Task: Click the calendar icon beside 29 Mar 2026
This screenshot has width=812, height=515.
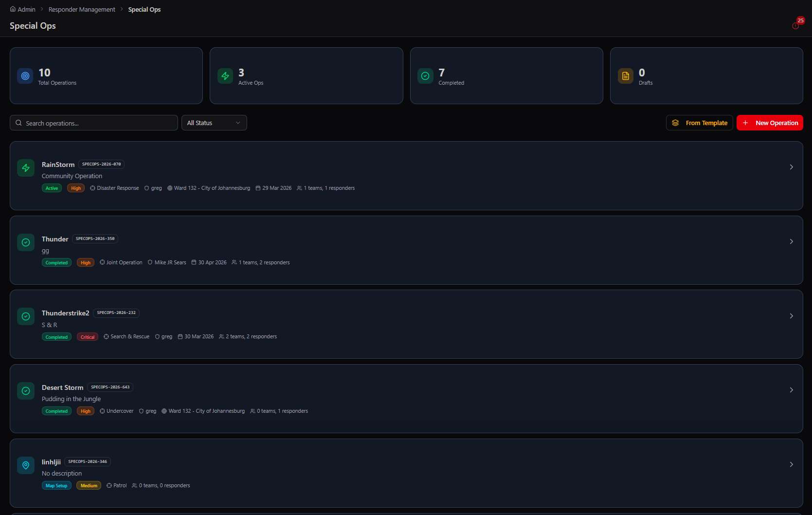Action: (258, 188)
